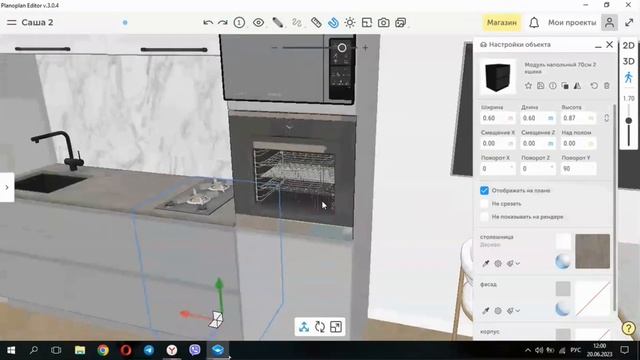The image size is (640, 360).
Task: Edit the Поворот Z rotation field
Action: pos(538,169)
